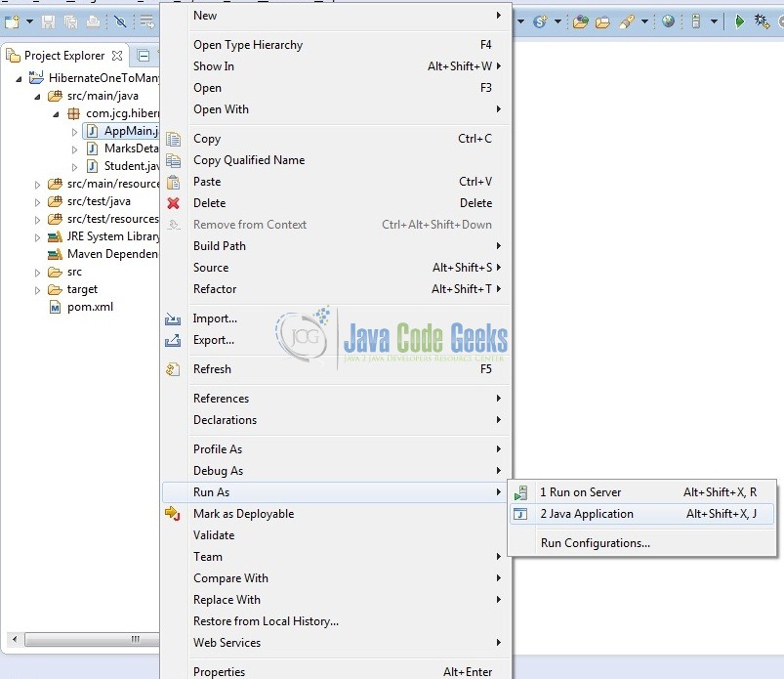
Task: Open the Debug As submenu
Action: (x=337, y=471)
